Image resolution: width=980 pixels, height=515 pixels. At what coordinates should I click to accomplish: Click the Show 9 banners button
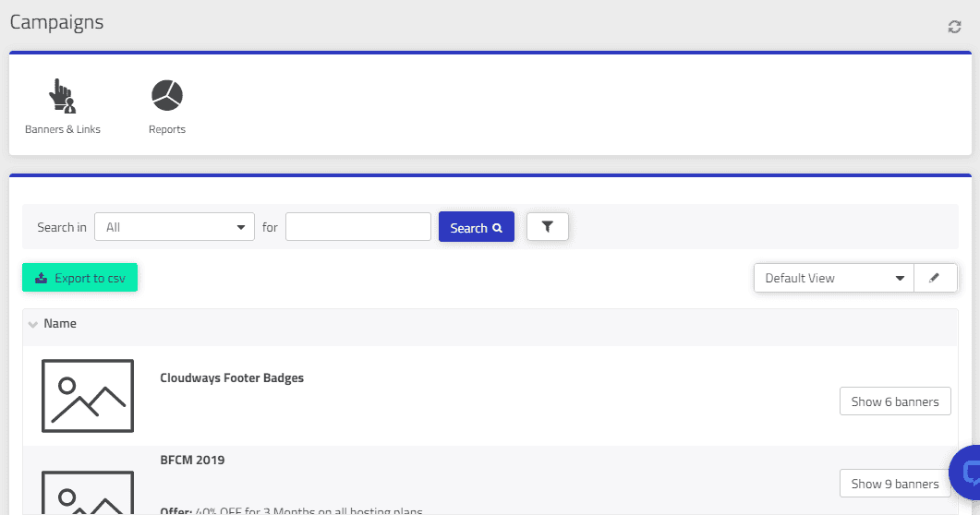[x=895, y=484]
